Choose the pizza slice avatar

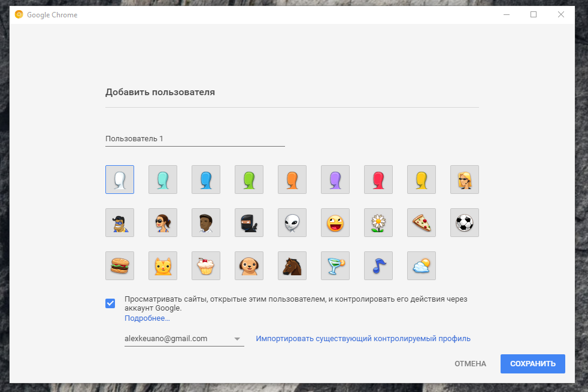422,223
